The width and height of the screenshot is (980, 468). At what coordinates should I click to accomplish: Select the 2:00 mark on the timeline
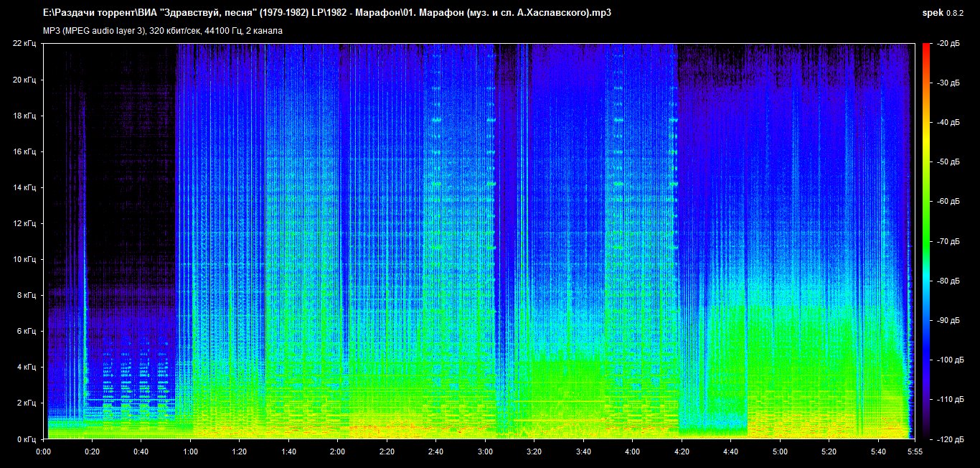[x=337, y=451]
